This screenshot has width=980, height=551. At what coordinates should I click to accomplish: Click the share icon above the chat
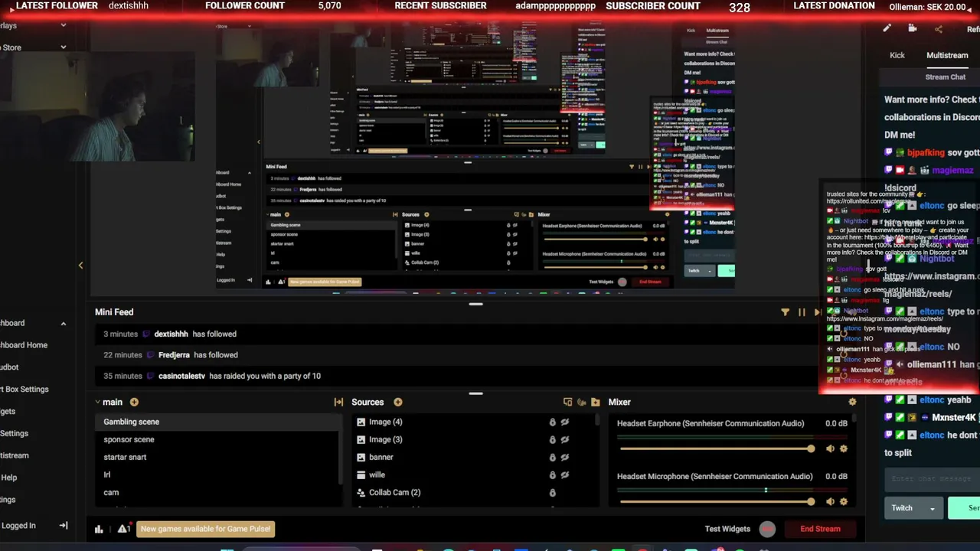point(939,29)
